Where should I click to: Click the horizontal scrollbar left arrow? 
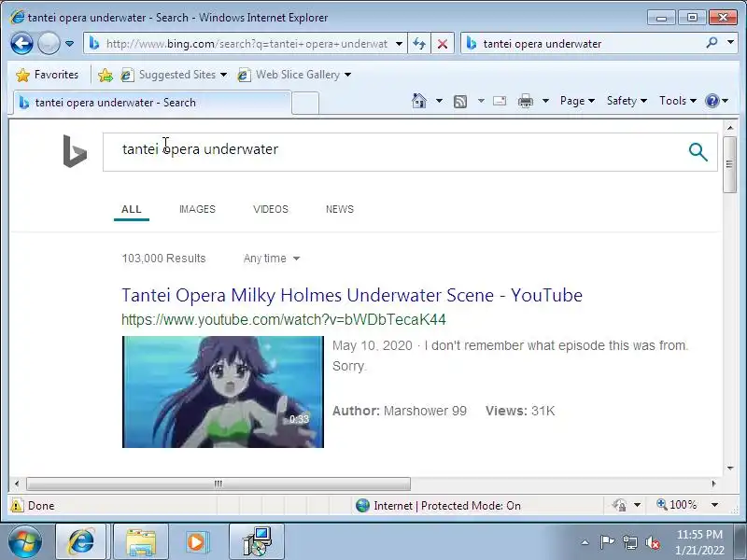17,483
